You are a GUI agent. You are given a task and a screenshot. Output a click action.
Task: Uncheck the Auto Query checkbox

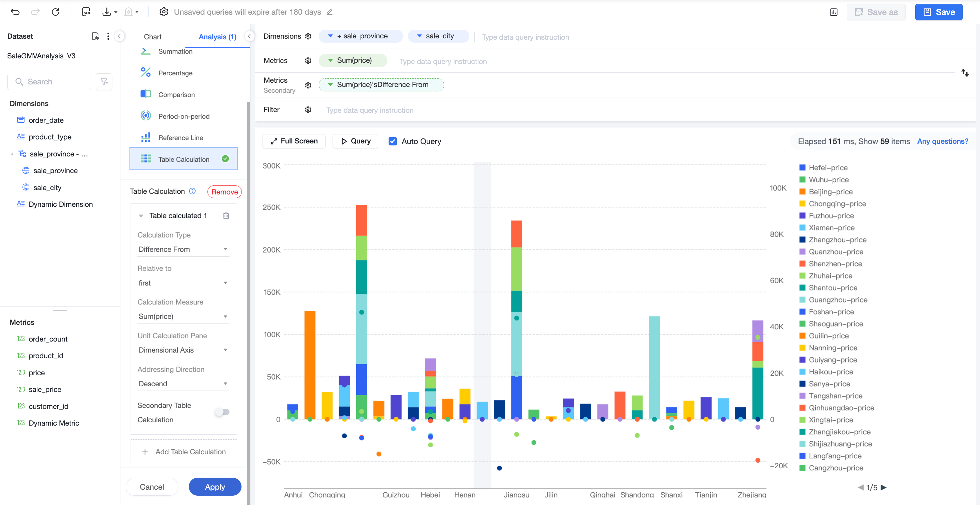click(x=393, y=141)
